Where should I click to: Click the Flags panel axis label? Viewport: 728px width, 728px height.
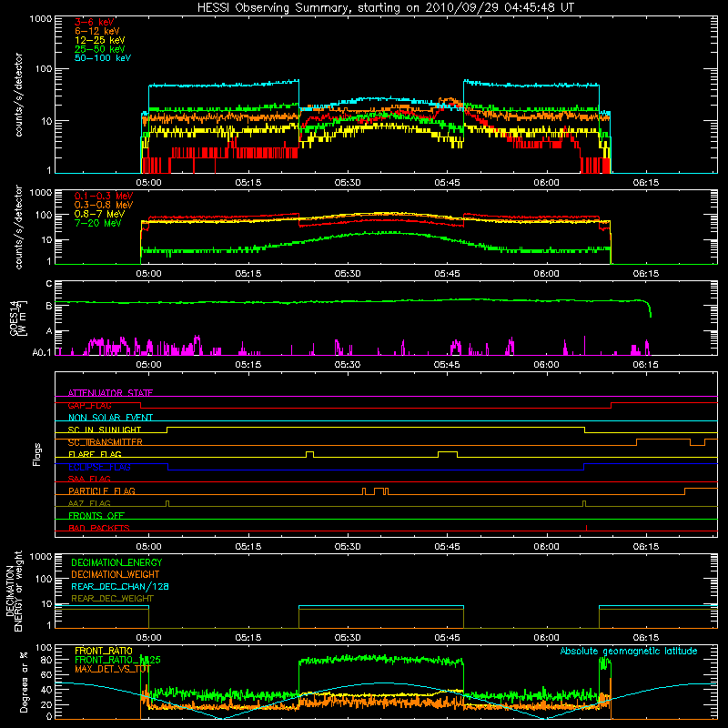37,454
